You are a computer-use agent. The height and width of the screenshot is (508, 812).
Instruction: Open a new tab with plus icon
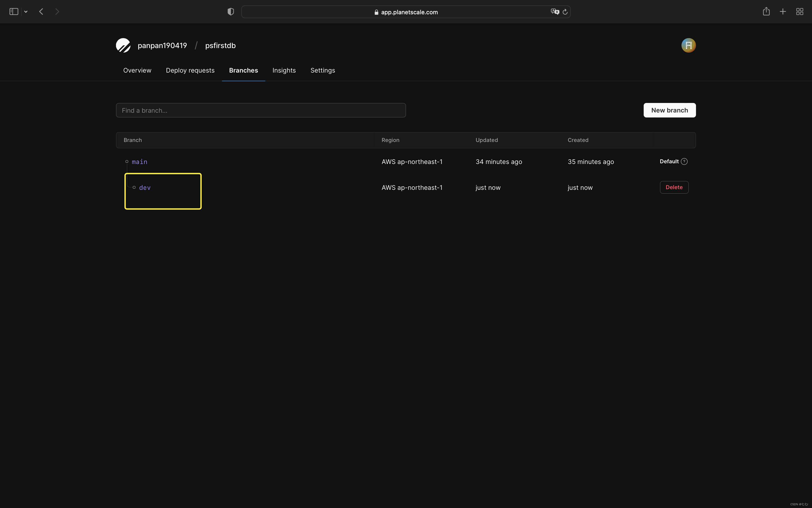pos(783,12)
